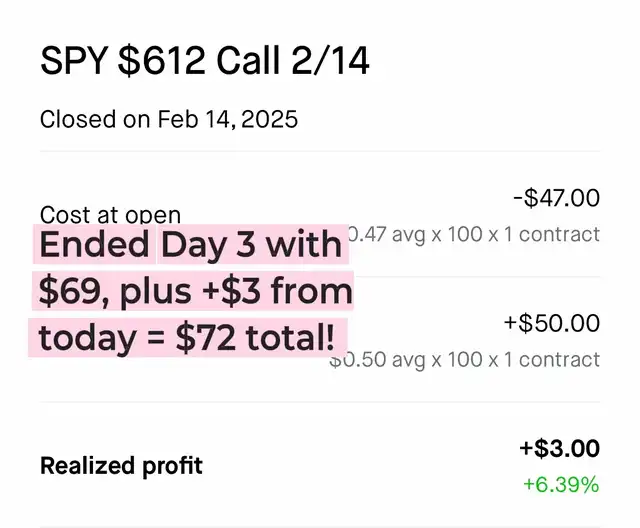The width and height of the screenshot is (640, 528).
Task: Click the Ended Day 3 with caption line
Action: [x=191, y=244]
